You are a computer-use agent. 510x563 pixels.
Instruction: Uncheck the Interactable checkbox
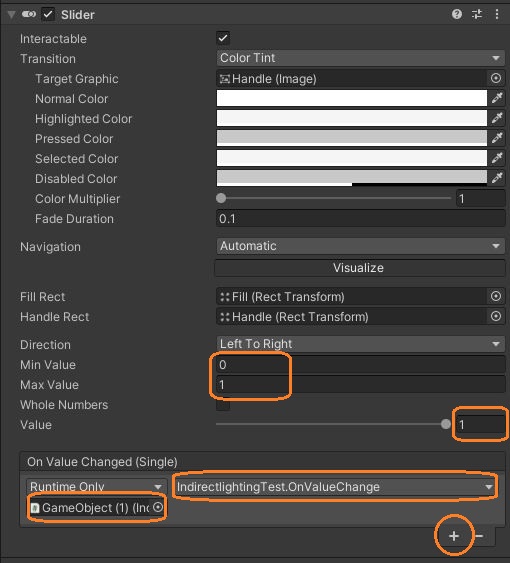[223, 38]
